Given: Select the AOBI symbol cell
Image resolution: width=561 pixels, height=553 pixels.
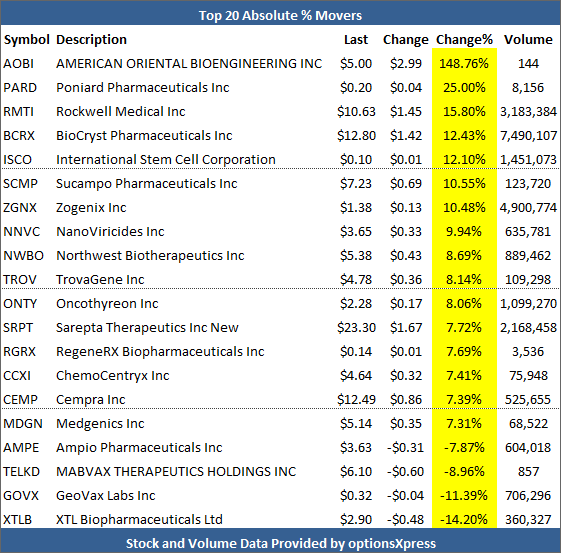Looking at the screenshot, I should pos(18,63).
